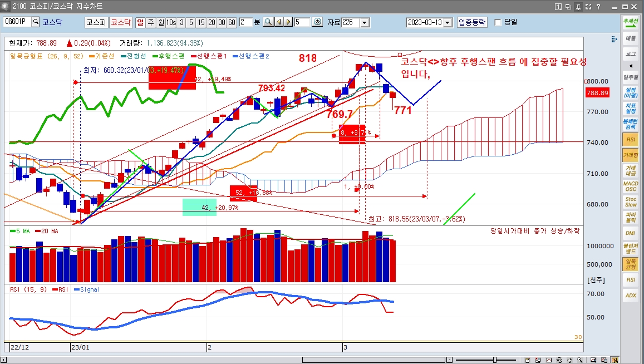Open 설정(이평) moving average settings
Screen dimensions: 644x364
pos(631,93)
